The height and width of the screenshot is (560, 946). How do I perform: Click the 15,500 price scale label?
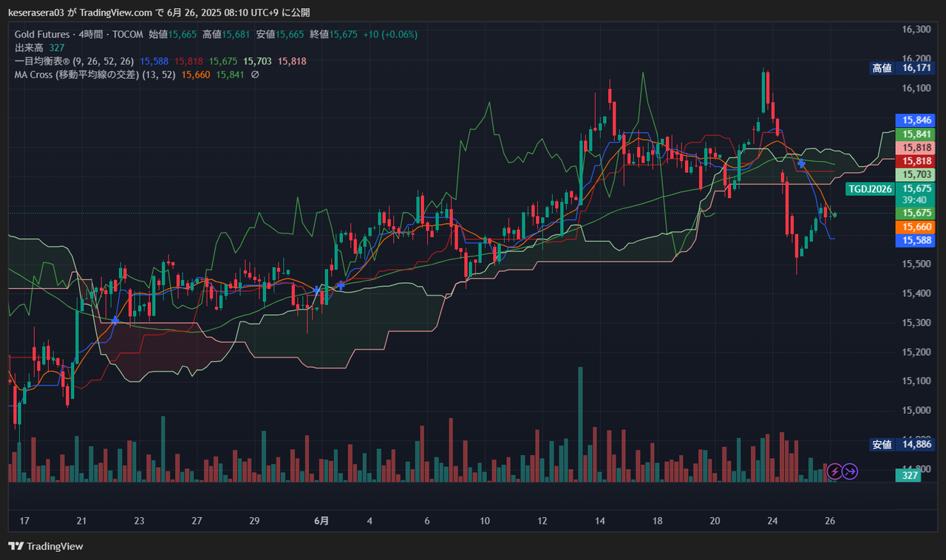click(x=916, y=264)
